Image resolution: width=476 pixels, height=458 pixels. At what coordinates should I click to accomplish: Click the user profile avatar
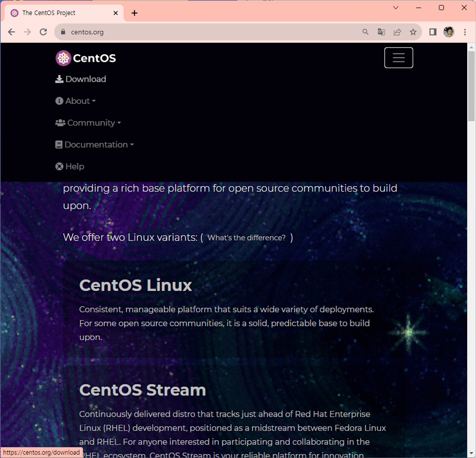[448, 32]
